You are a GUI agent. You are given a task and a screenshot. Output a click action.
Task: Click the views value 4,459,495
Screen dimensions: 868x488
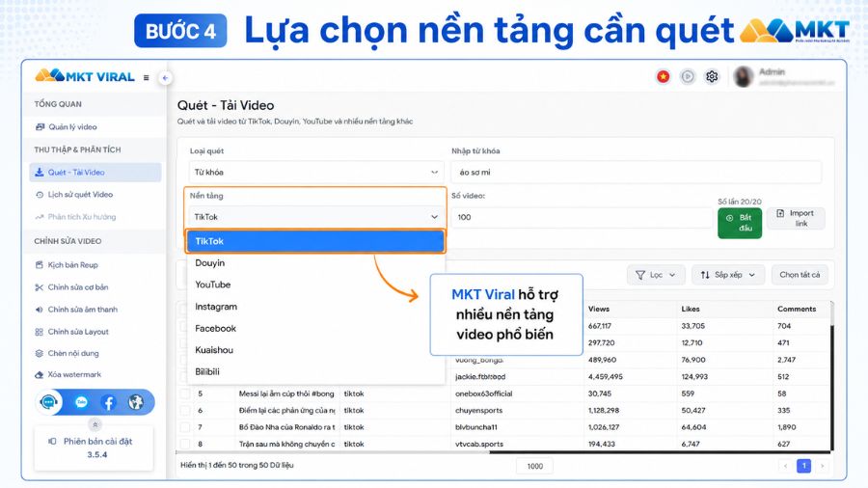coord(605,376)
